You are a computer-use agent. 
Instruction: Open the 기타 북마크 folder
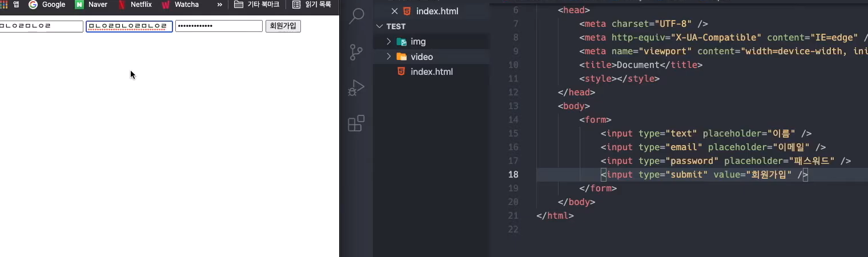(x=257, y=5)
